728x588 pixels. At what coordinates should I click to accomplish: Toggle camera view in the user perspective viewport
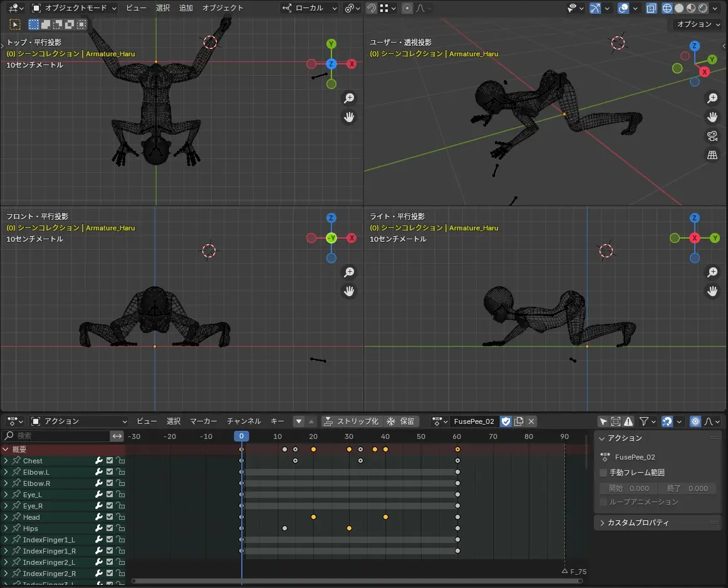tap(712, 136)
